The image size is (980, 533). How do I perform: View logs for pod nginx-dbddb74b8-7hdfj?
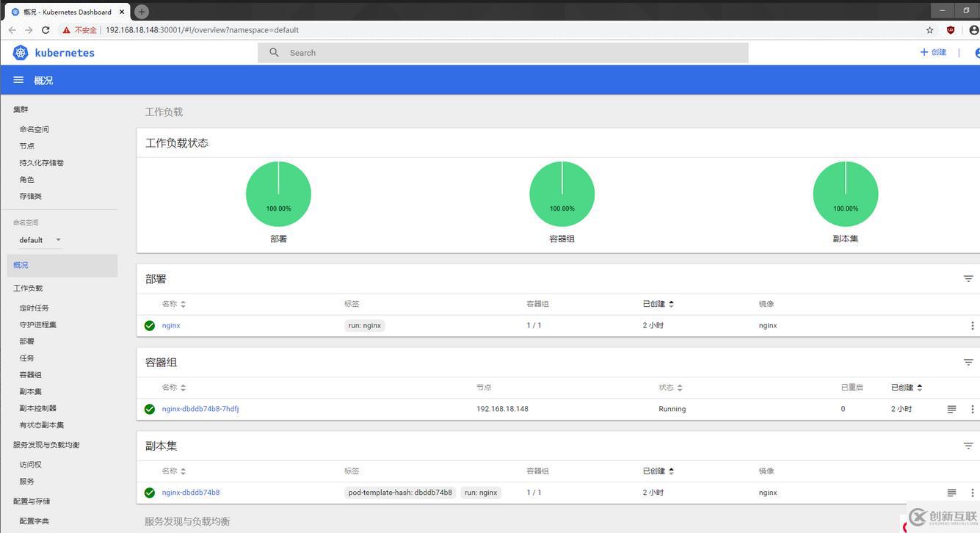951,409
